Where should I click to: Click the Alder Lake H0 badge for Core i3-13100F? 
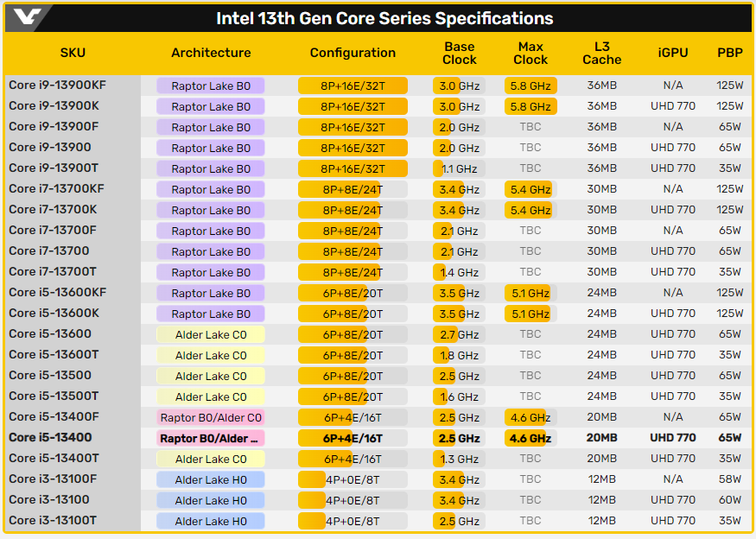pyautogui.click(x=211, y=480)
